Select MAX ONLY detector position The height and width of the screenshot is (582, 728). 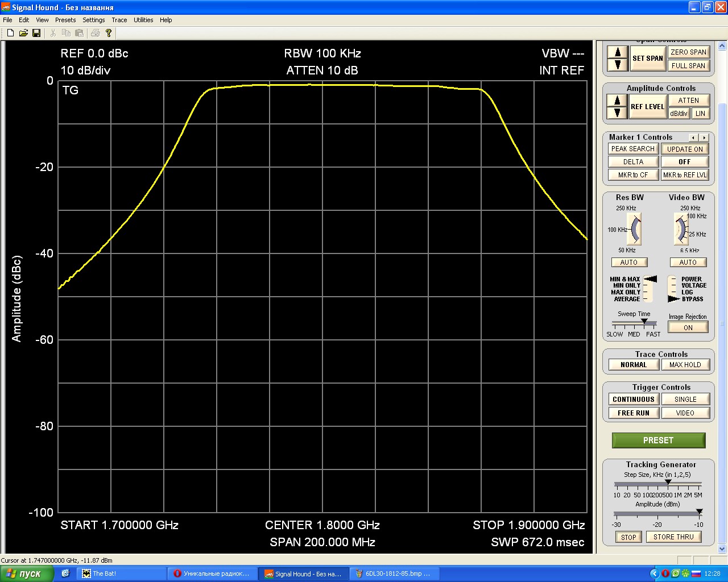(x=626, y=292)
